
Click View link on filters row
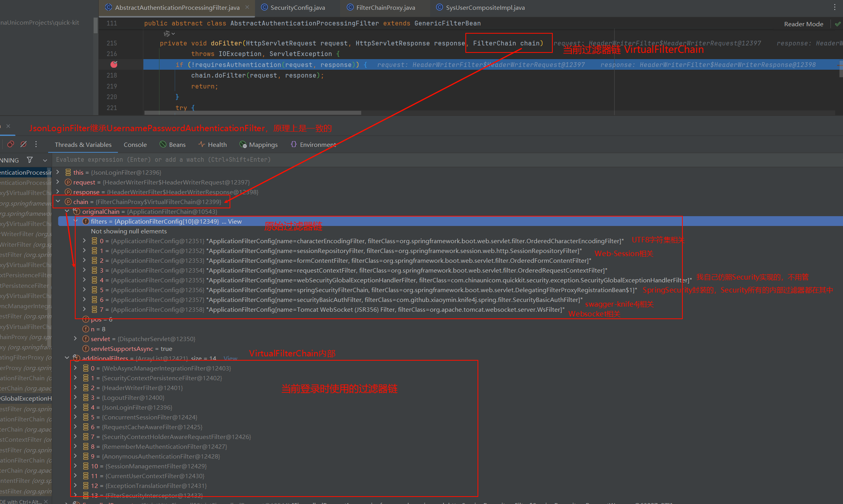click(235, 221)
